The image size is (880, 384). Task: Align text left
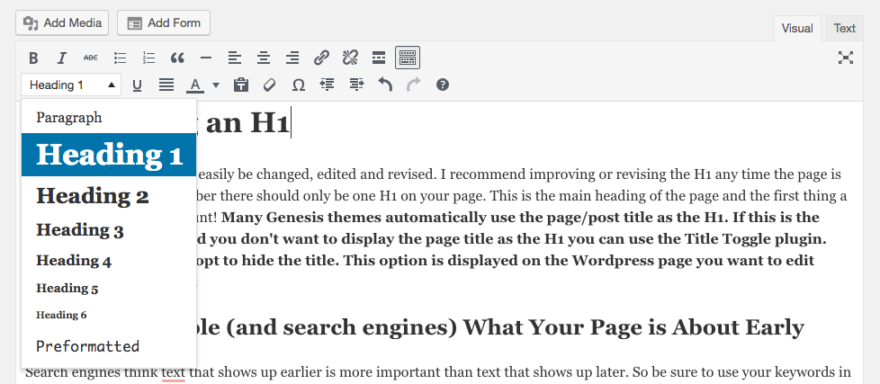[x=235, y=58]
